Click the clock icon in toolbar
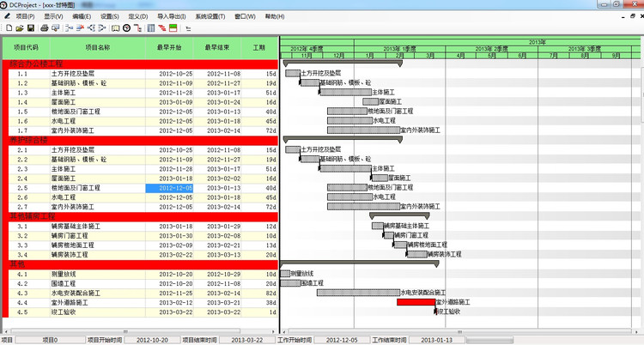Screen dimensions: 644x345 [126, 27]
